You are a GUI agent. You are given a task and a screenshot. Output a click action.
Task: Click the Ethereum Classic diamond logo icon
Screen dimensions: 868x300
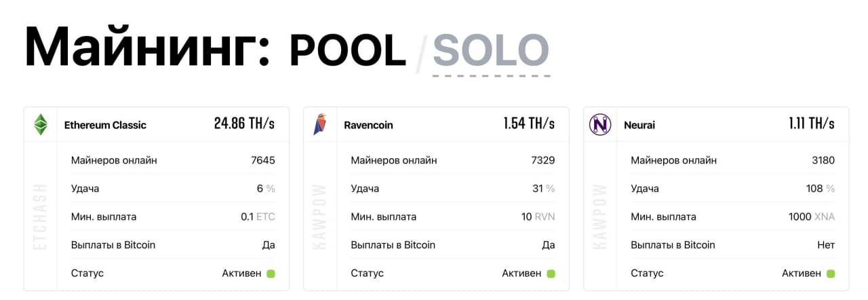pos(41,124)
